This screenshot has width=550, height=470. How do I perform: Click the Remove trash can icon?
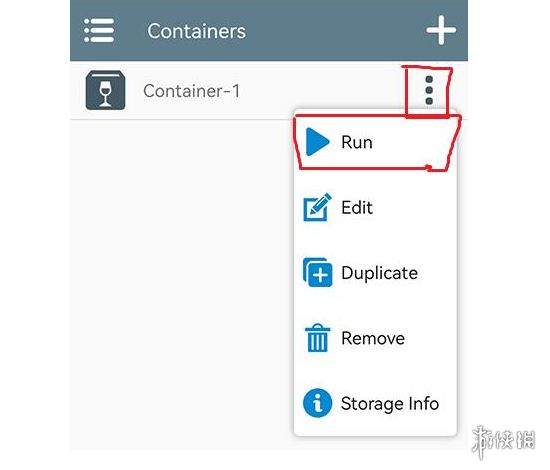click(317, 338)
